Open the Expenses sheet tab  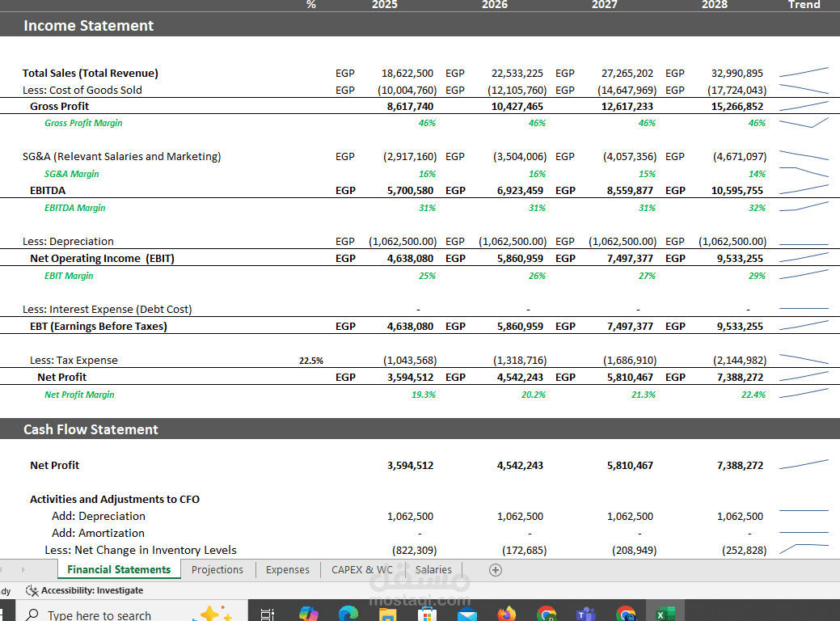288,569
